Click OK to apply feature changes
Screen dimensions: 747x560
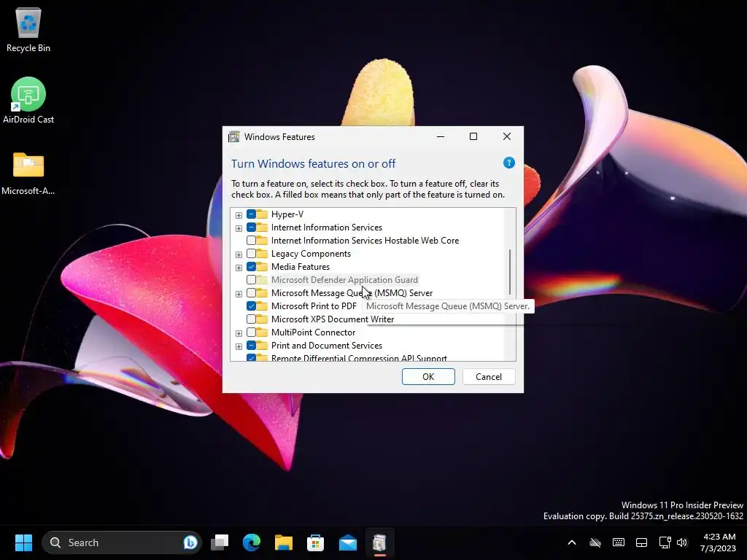coord(428,377)
